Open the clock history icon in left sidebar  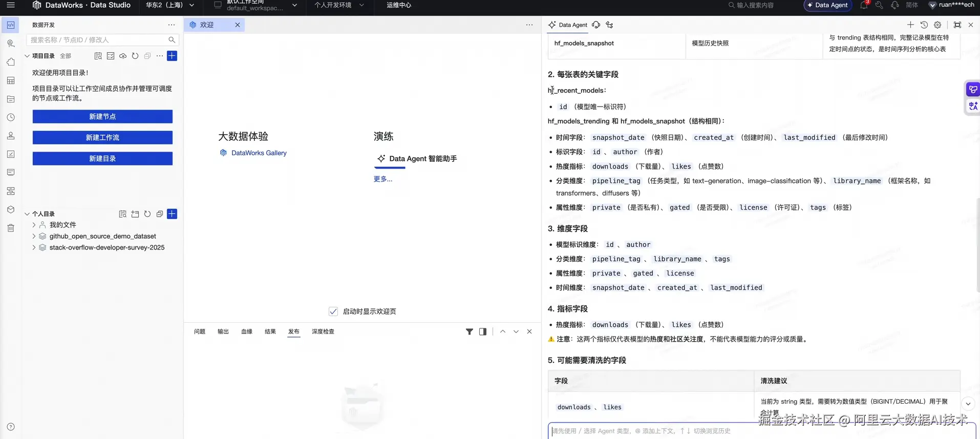coord(11,117)
